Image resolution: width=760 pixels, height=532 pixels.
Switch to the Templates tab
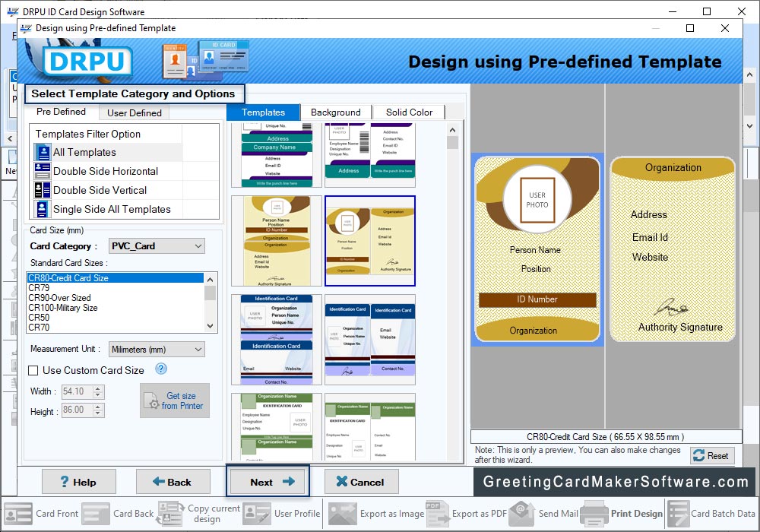(x=263, y=112)
